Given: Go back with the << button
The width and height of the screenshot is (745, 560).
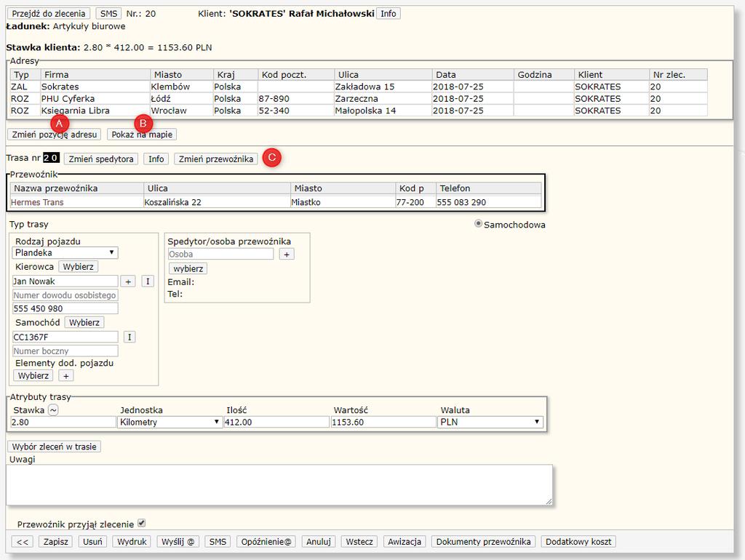Looking at the screenshot, I should pyautogui.click(x=23, y=542).
